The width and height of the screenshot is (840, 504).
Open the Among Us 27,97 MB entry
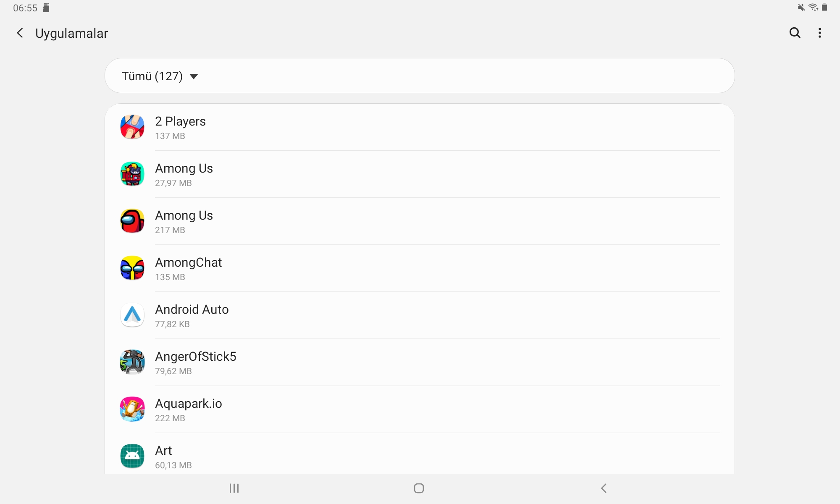pos(420,174)
